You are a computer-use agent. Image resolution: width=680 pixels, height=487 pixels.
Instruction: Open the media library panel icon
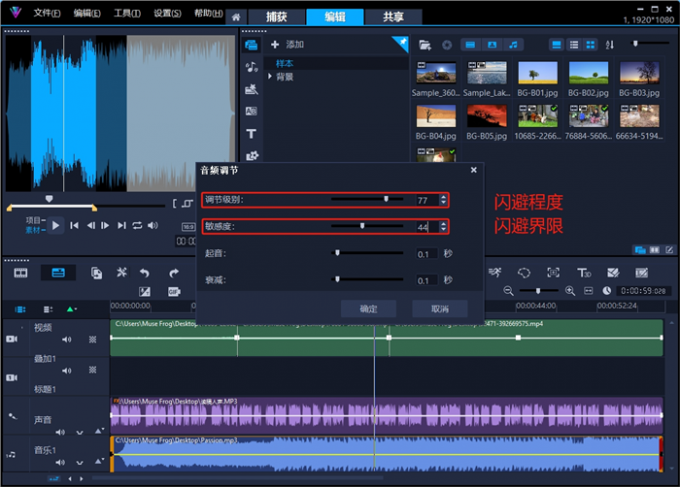pos(251,45)
